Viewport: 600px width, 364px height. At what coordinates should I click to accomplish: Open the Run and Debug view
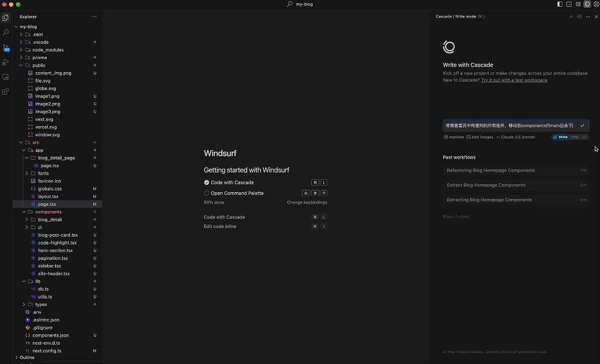[5, 62]
